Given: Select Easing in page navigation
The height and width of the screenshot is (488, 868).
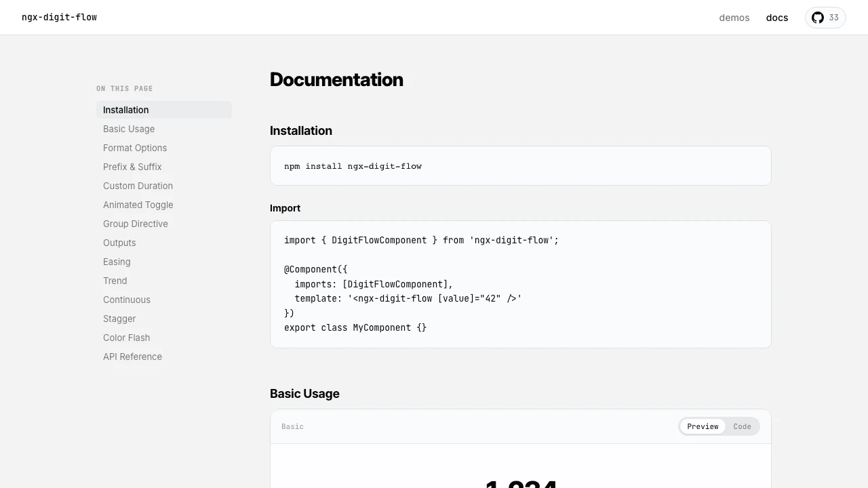Looking at the screenshot, I should (x=164, y=262).
